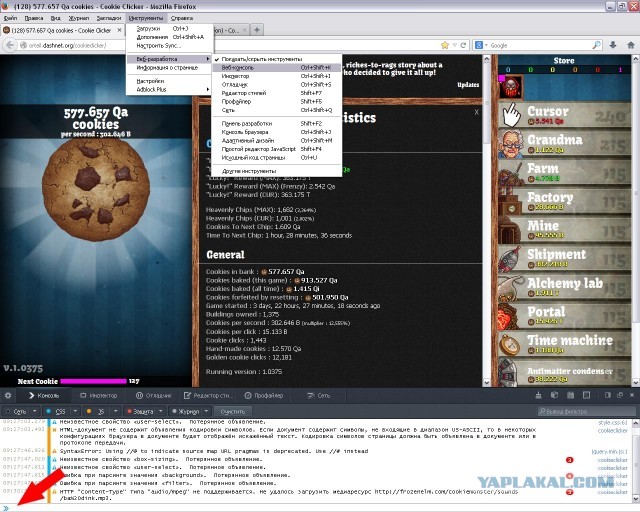Open the Справка menu
The image size is (640, 512).
coord(182,18)
